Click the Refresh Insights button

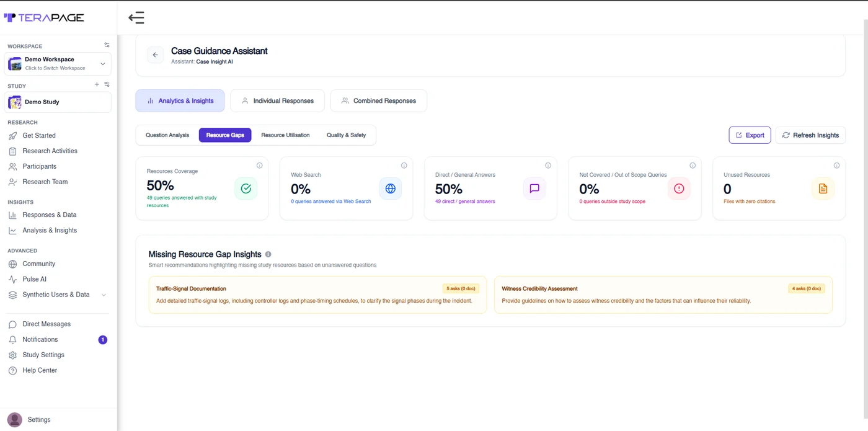pyautogui.click(x=810, y=135)
